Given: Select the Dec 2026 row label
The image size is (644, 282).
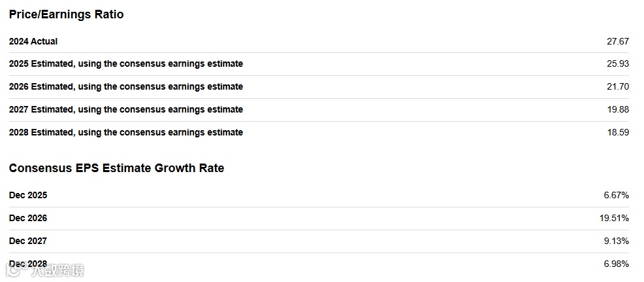Looking at the screenshot, I should pyautogui.click(x=28, y=218).
